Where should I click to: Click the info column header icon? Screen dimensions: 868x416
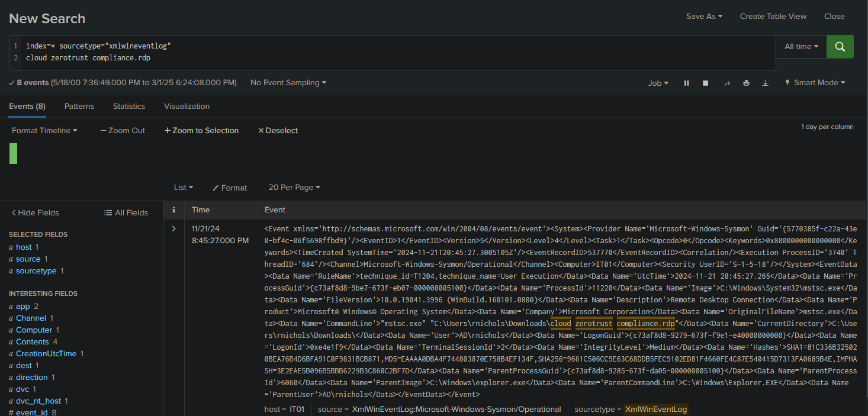(173, 209)
